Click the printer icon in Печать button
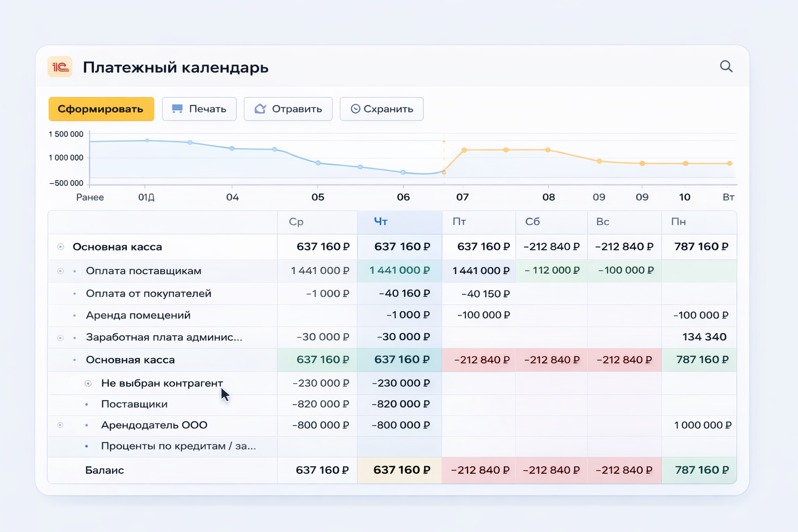 coord(177,109)
